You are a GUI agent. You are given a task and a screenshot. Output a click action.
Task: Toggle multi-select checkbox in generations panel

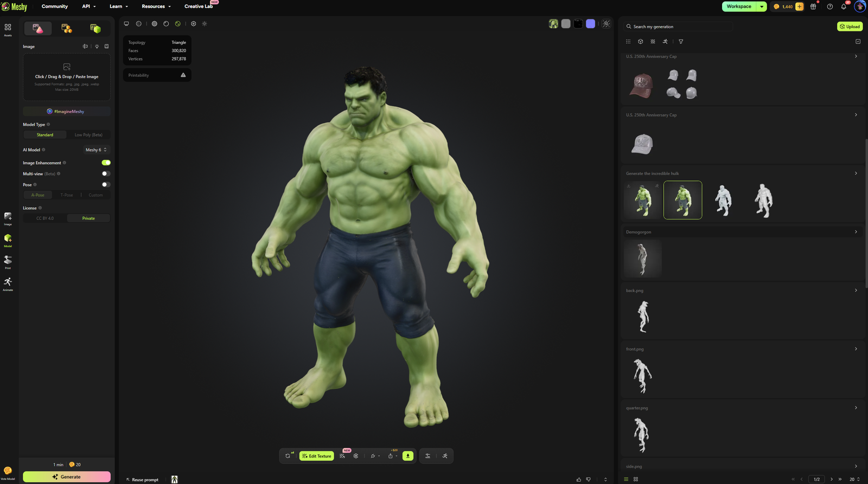pos(858,41)
